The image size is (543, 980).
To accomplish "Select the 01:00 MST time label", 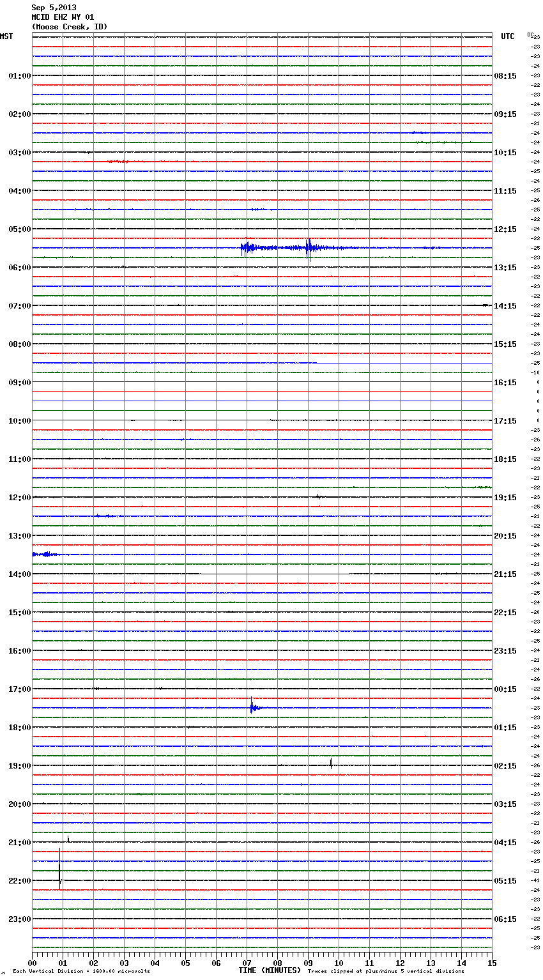I will pos(19,76).
